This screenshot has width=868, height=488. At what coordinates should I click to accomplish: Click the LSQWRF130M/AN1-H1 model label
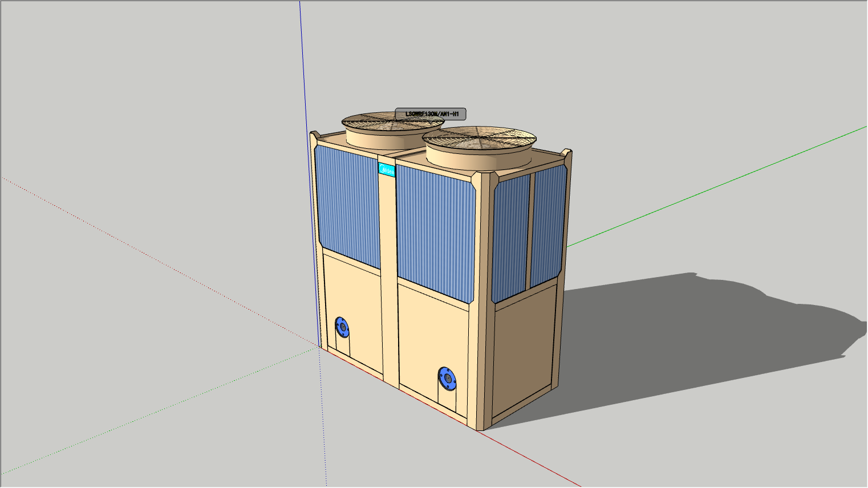pyautogui.click(x=431, y=114)
